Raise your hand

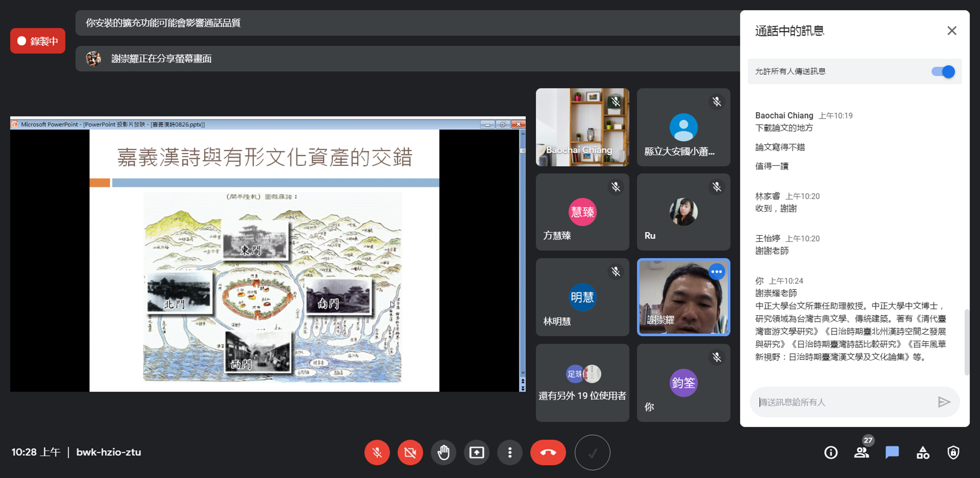(443, 452)
